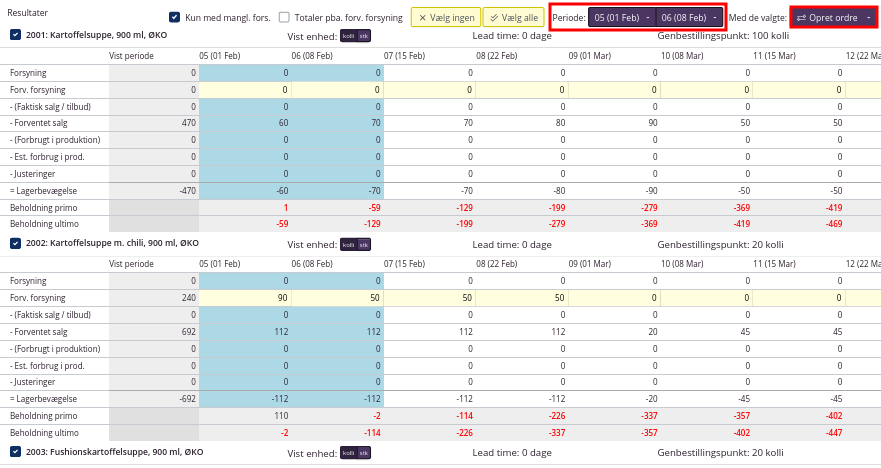Switch product 2002 unit to kolli

click(x=348, y=244)
